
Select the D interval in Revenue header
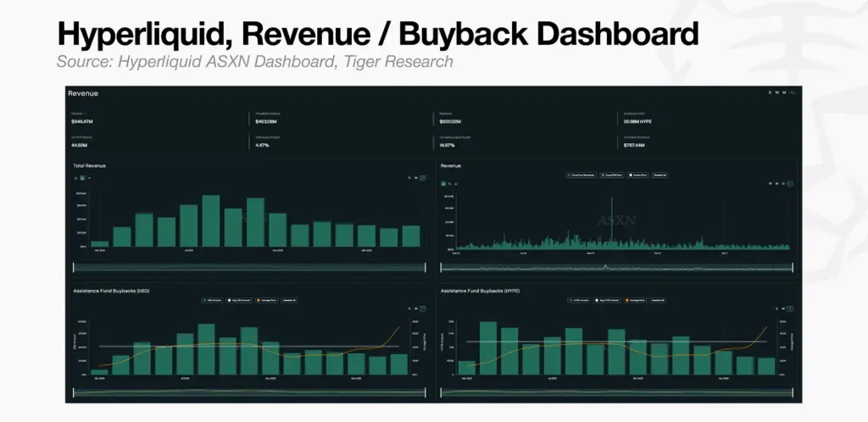click(x=770, y=92)
